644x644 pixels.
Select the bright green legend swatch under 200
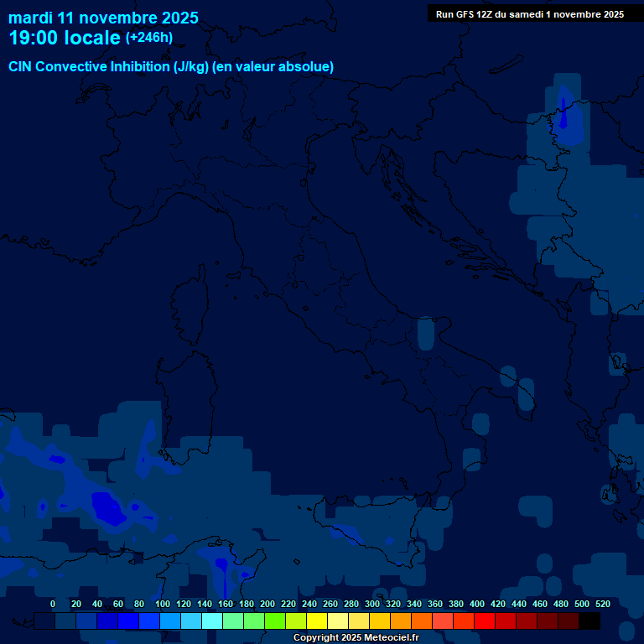[254, 621]
